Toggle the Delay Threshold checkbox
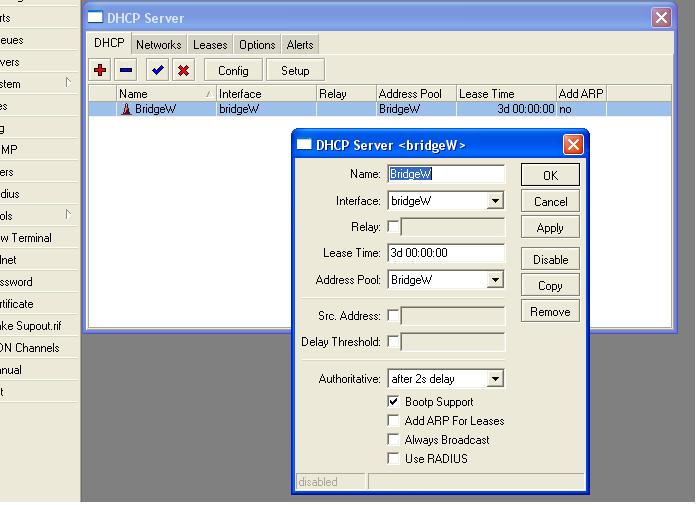Image resolution: width=698 pixels, height=505 pixels. coord(394,342)
